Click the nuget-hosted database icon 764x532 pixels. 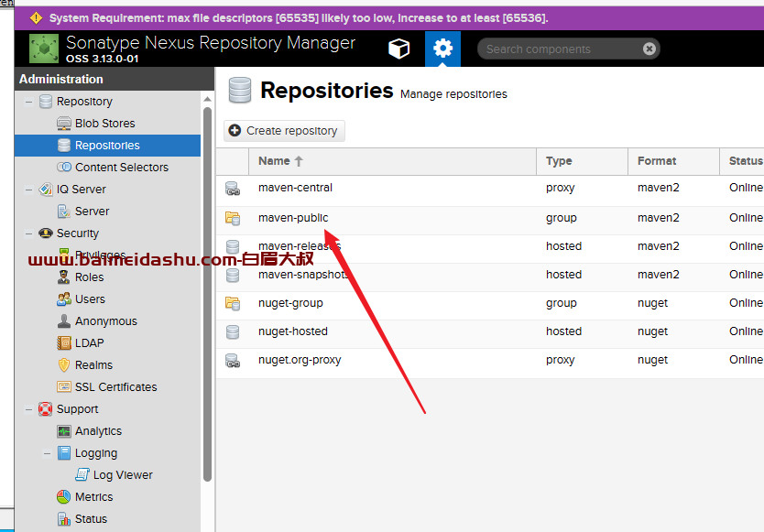tap(233, 331)
